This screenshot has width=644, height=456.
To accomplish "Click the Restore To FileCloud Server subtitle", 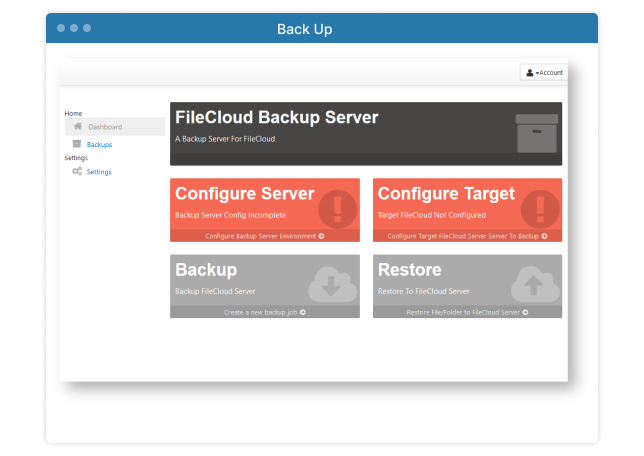I will [423, 291].
